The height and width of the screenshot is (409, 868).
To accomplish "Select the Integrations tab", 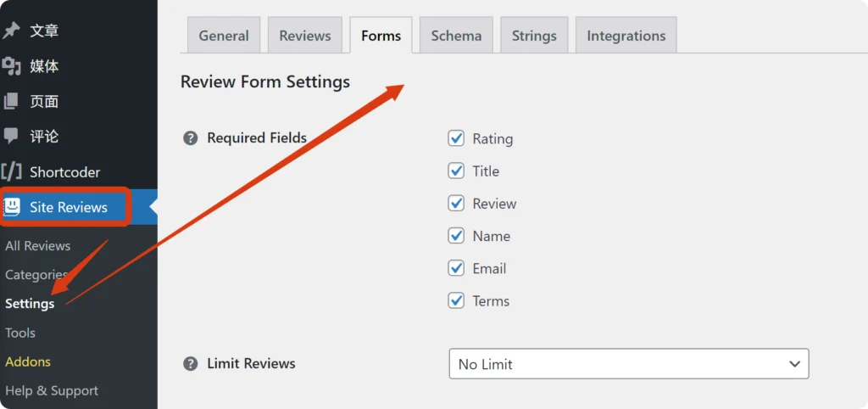I will 626,36.
